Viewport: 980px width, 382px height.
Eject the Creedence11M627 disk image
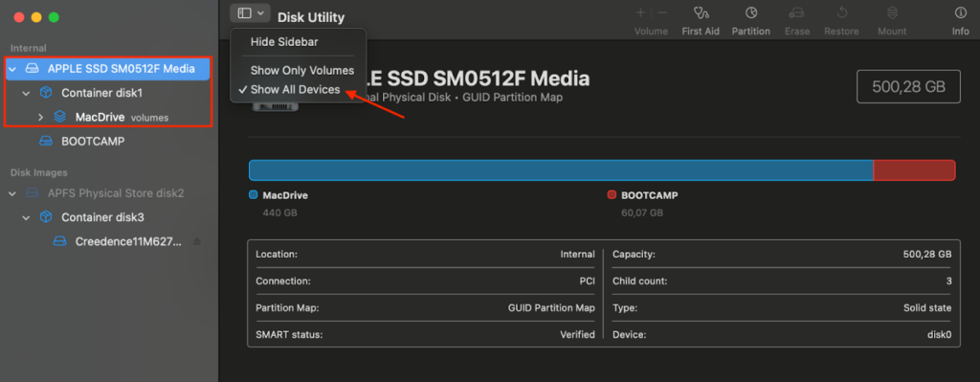[197, 241]
